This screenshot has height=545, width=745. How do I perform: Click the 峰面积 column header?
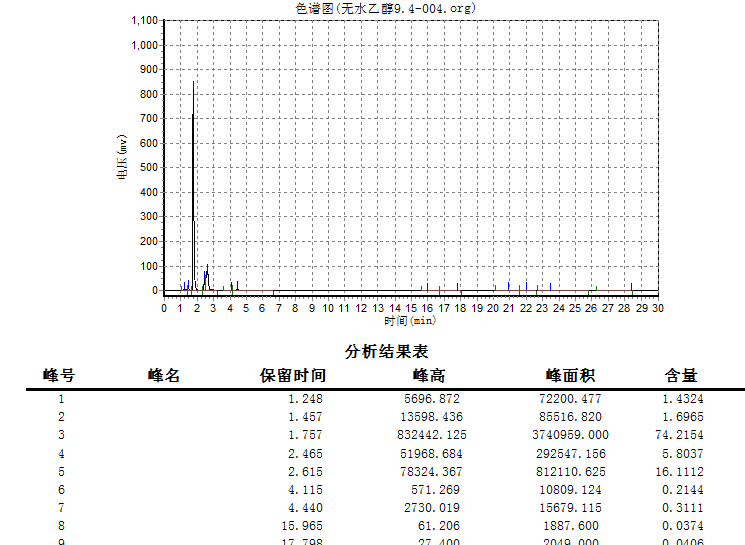tap(570, 375)
